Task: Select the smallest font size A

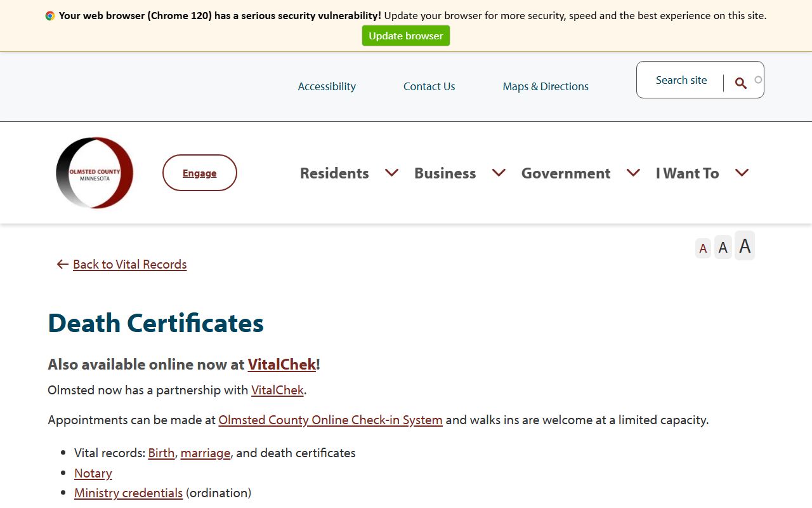Action: click(703, 248)
